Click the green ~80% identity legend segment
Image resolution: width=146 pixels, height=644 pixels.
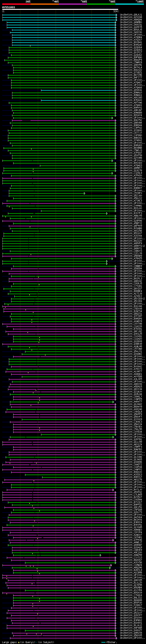coord(101,4)
